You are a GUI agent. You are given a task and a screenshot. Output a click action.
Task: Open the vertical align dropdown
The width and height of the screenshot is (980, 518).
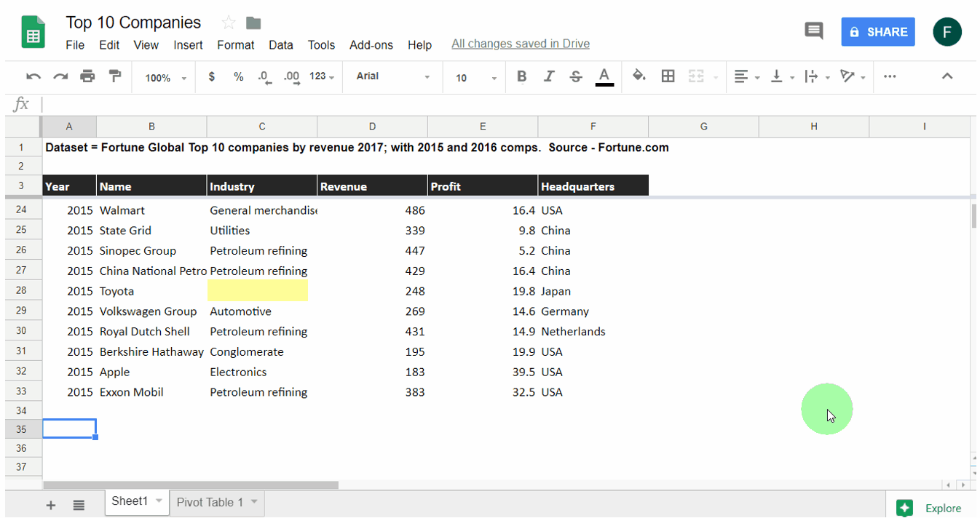tap(782, 76)
